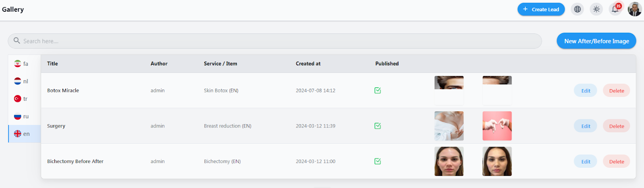
Task: Focus the Search here input field
Action: [275, 41]
